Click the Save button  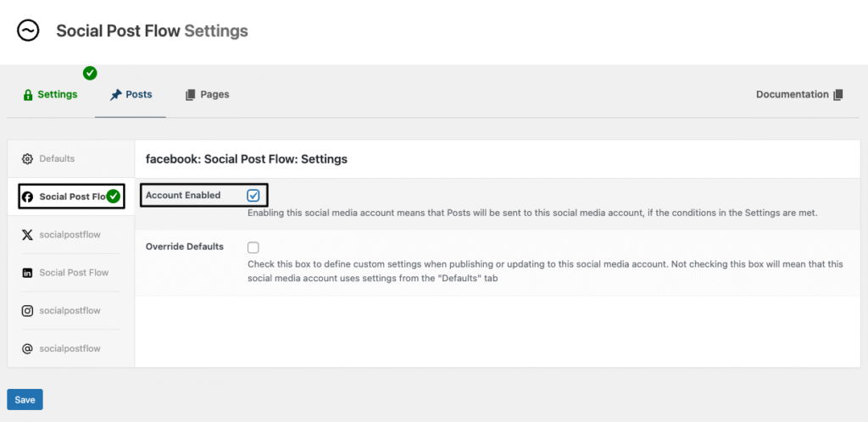click(25, 400)
